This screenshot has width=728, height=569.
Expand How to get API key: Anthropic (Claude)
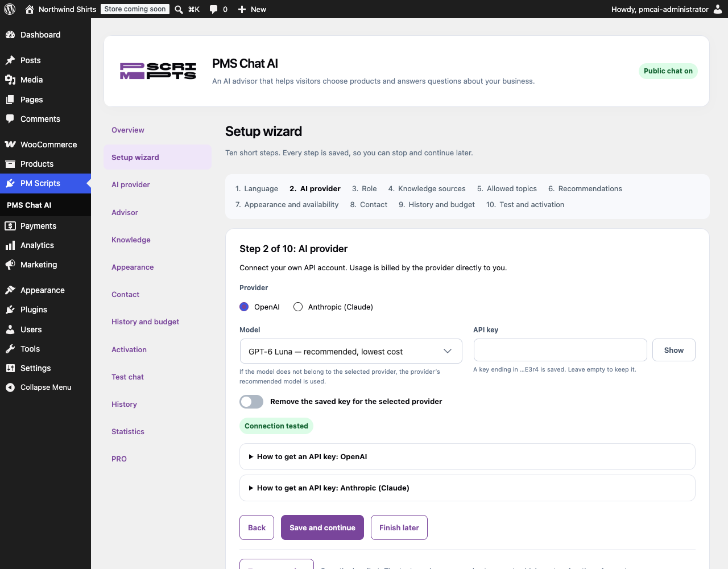(x=468, y=488)
